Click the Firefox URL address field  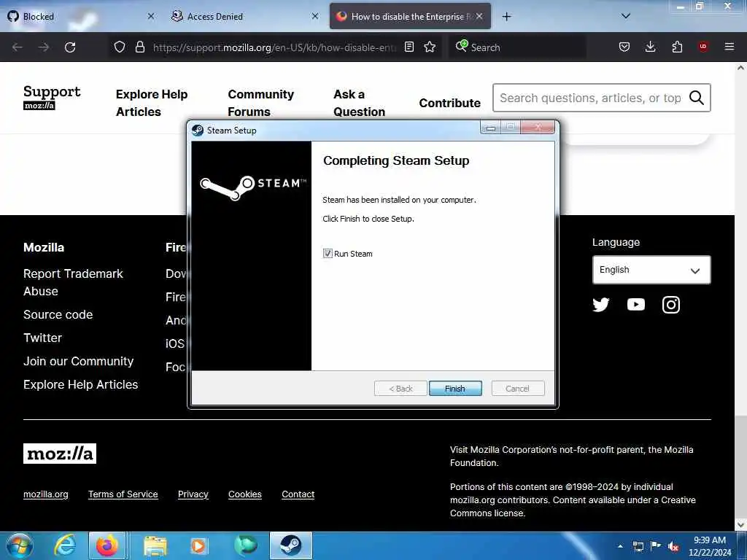point(274,47)
